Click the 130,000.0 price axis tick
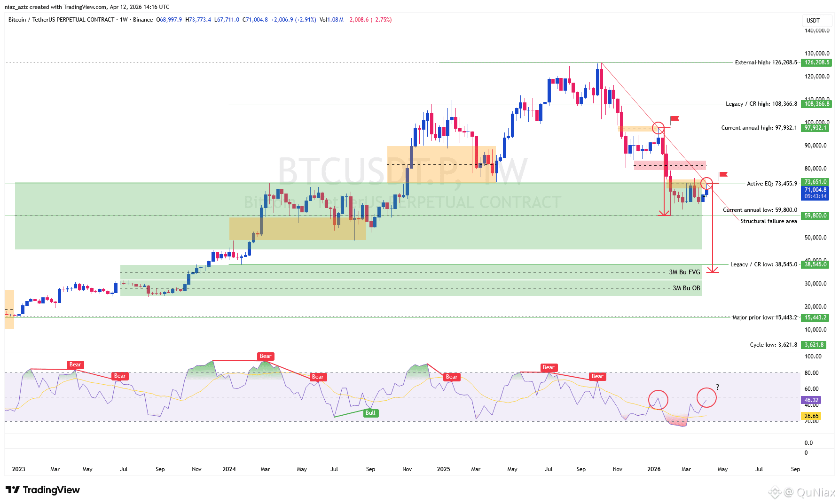This screenshot has width=839, height=504. [817, 54]
